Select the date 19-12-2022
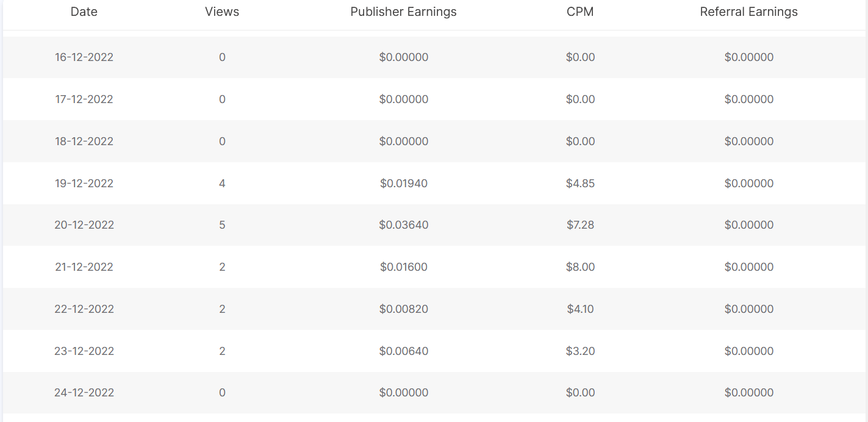This screenshot has height=422, width=868. click(84, 184)
